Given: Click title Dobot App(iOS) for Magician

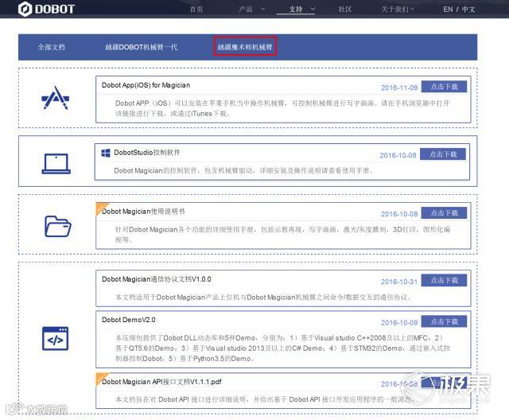Looking at the screenshot, I should coord(146,85).
